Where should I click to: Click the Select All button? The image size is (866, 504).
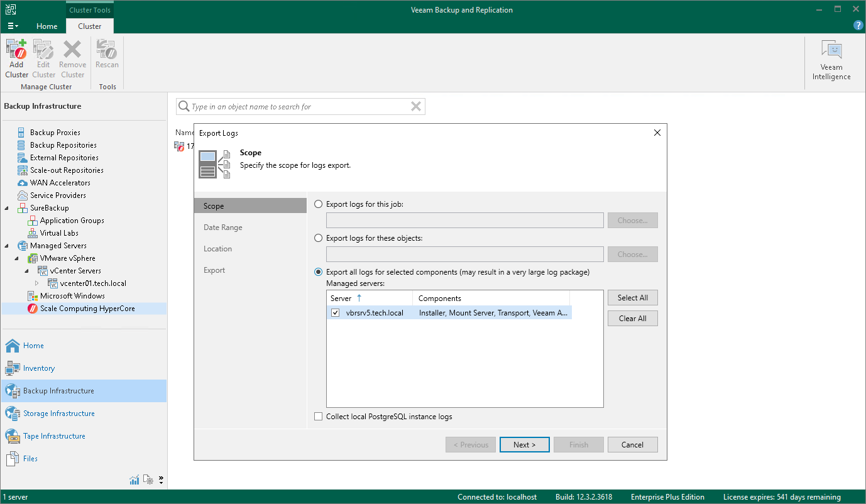632,298
